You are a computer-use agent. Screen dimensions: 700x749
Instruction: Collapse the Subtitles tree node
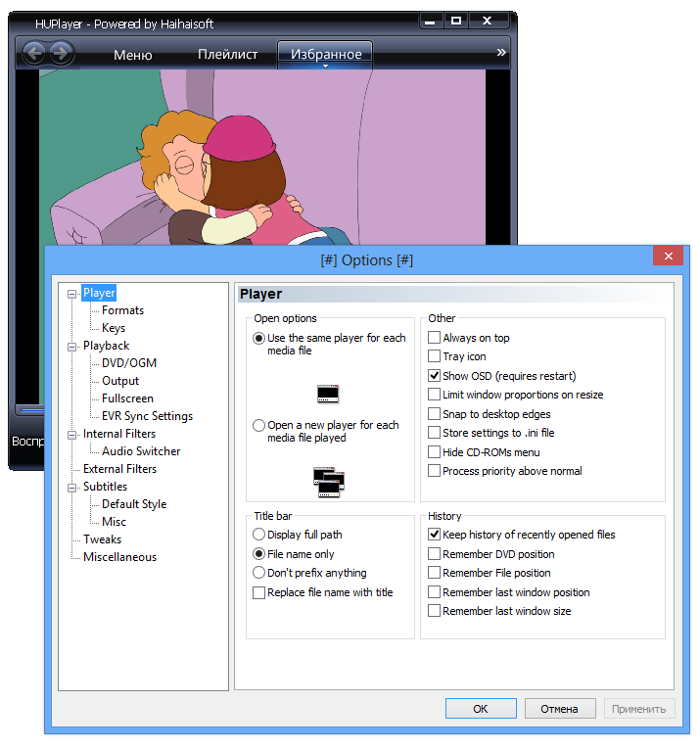(71, 488)
